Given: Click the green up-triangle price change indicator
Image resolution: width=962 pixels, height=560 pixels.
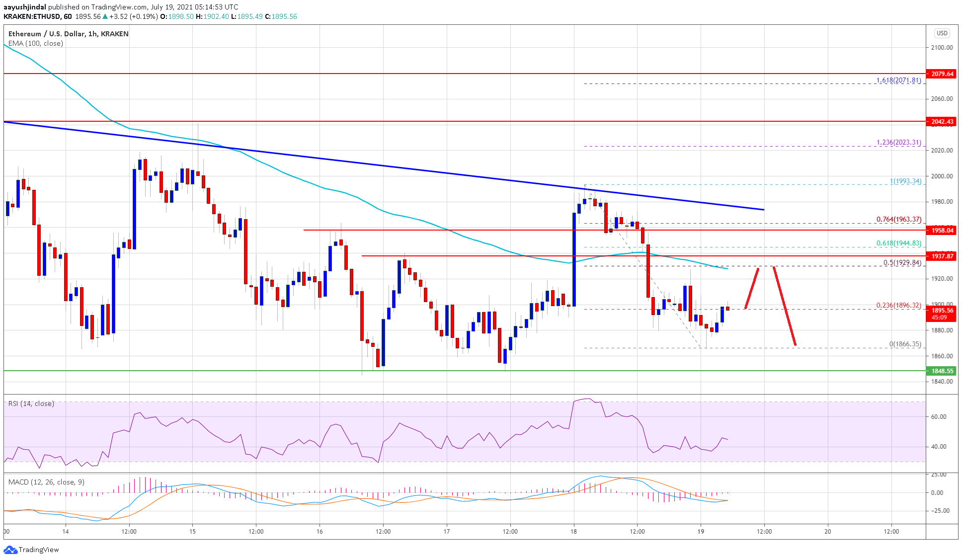Looking at the screenshot, I should click(x=105, y=16).
